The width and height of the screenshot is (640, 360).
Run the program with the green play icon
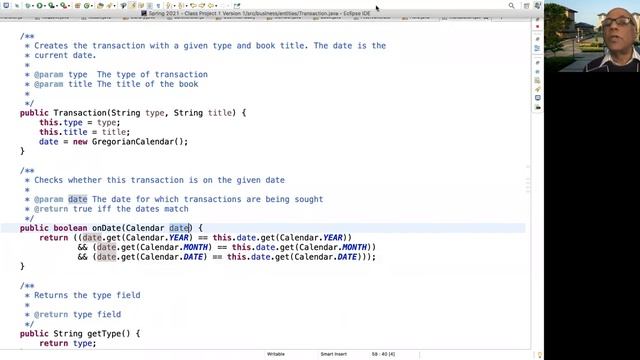coord(40,6)
